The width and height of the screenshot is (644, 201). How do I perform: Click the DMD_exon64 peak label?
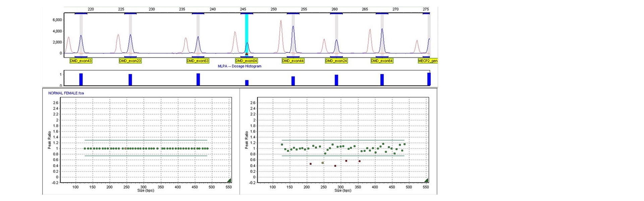click(382, 61)
